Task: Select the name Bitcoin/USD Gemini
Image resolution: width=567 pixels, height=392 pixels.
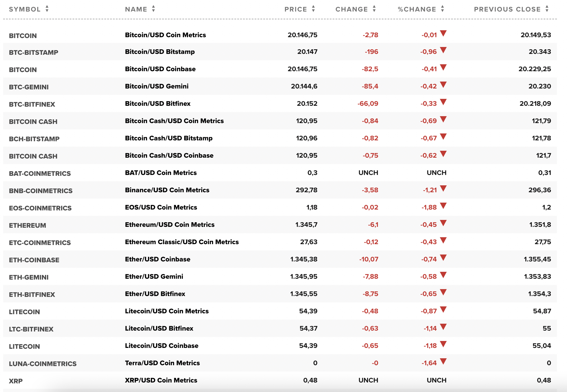Action: tap(157, 86)
